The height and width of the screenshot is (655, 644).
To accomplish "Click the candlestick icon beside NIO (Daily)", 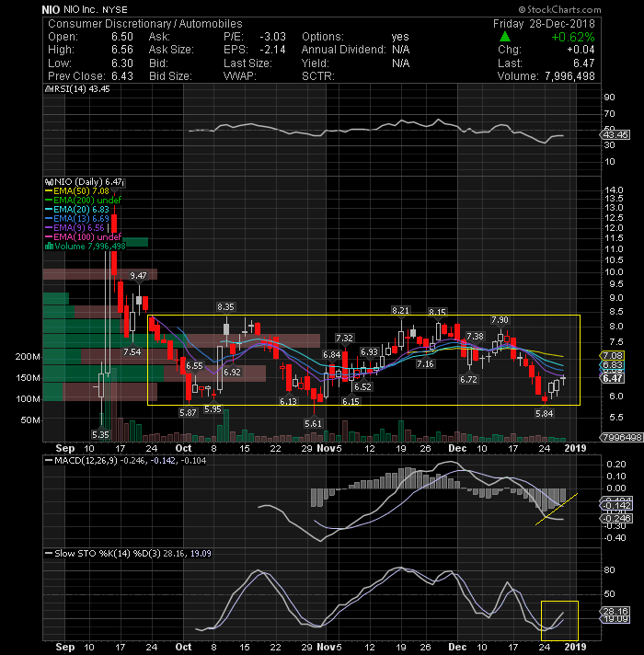I will click(49, 182).
